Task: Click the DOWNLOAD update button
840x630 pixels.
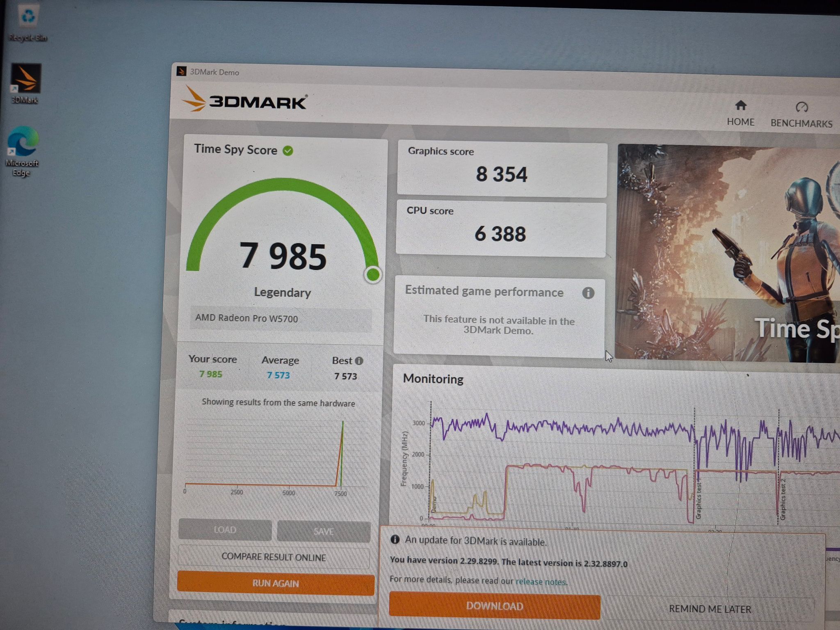Action: point(495,606)
